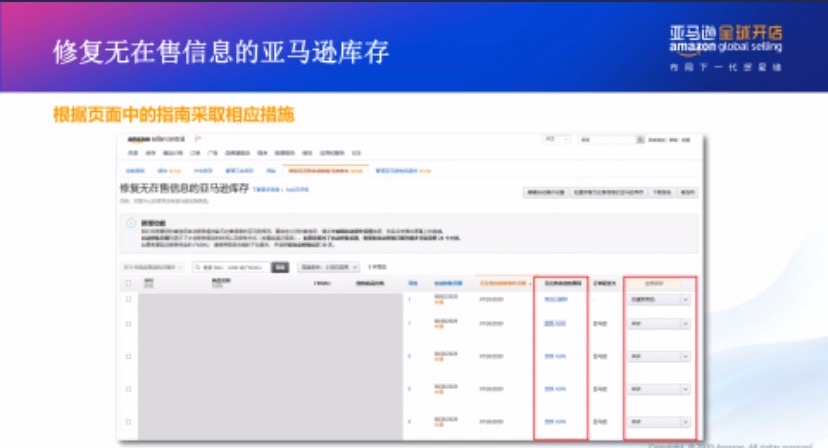Click the Amazon Seller Central logo

pyautogui.click(x=156, y=139)
